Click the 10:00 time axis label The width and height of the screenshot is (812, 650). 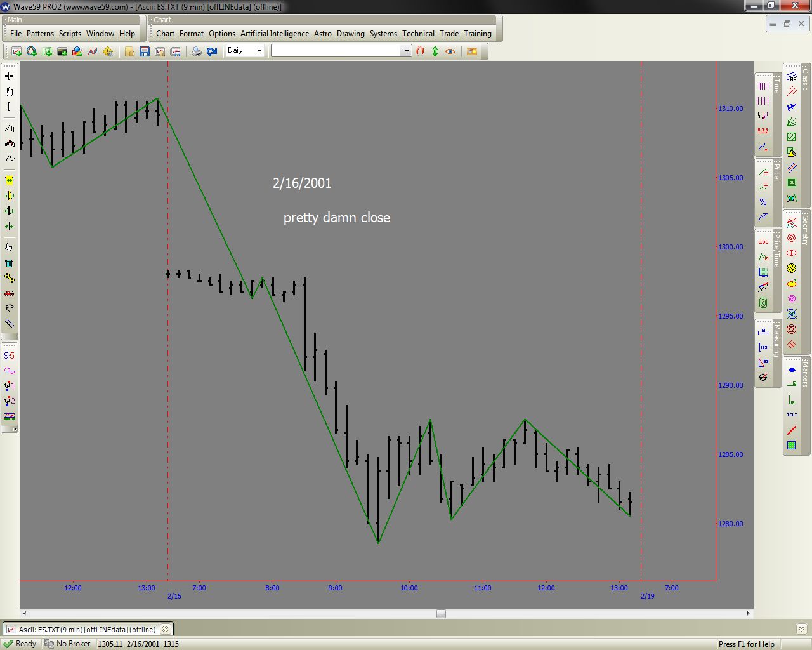pyautogui.click(x=409, y=588)
